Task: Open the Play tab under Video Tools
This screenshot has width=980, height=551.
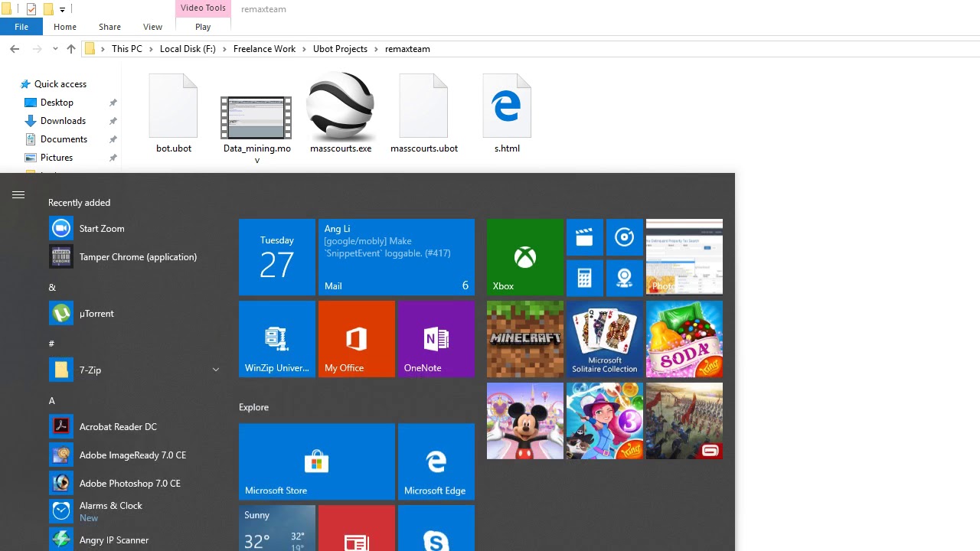Action: click(x=203, y=27)
